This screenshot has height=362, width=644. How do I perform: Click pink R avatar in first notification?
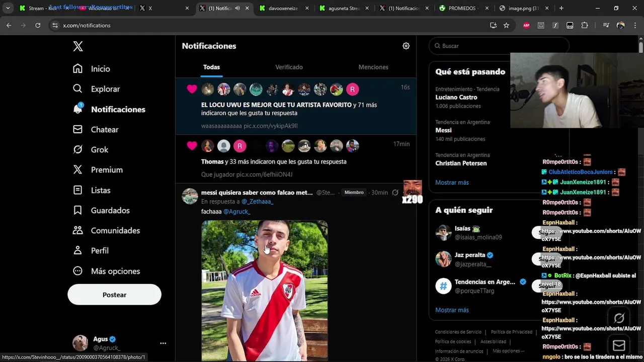coord(352,89)
